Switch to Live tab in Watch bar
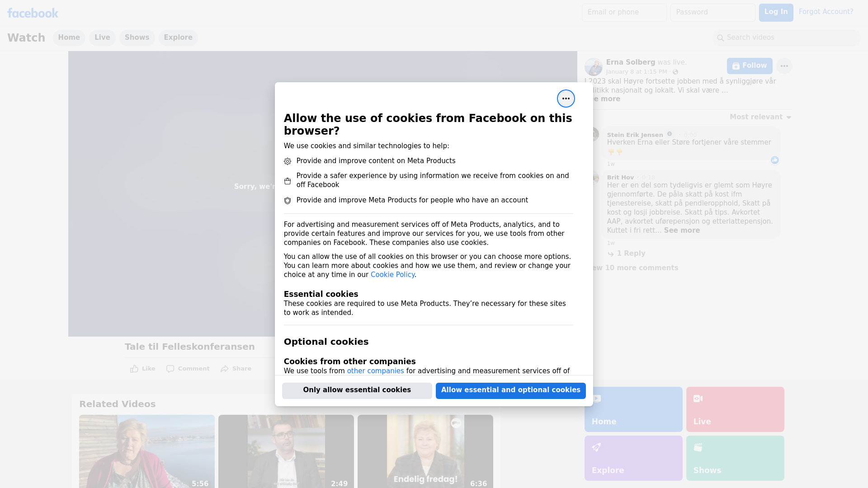The image size is (868, 488). point(102,38)
